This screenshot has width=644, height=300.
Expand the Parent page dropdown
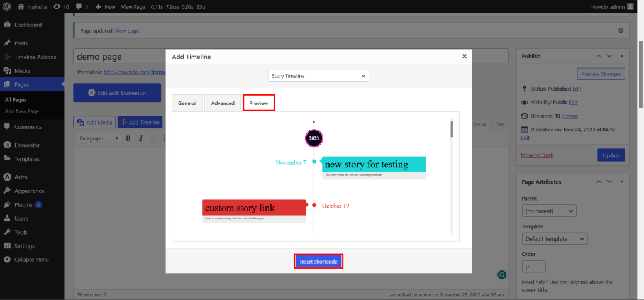(x=549, y=211)
